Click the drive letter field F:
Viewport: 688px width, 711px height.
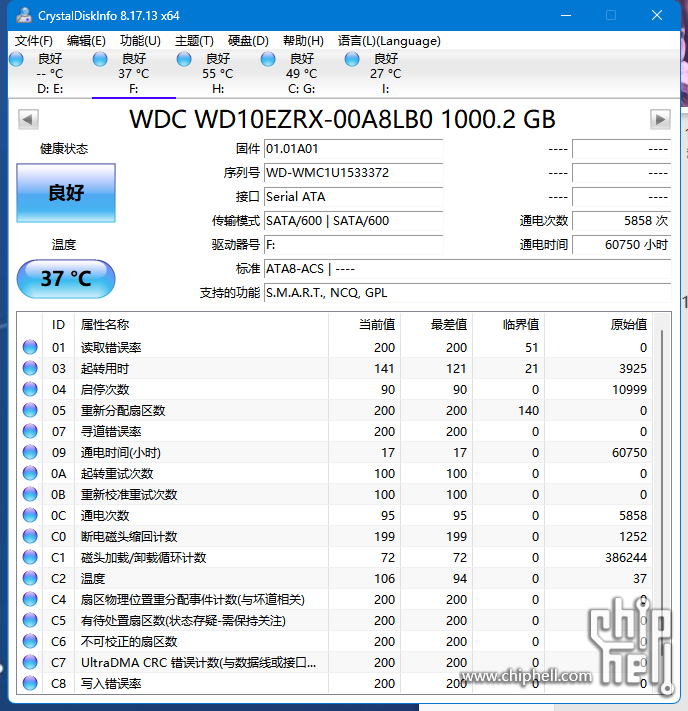point(354,245)
